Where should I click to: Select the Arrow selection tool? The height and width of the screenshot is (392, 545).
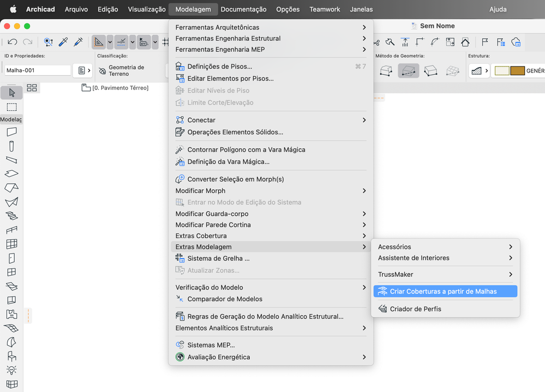click(x=11, y=93)
